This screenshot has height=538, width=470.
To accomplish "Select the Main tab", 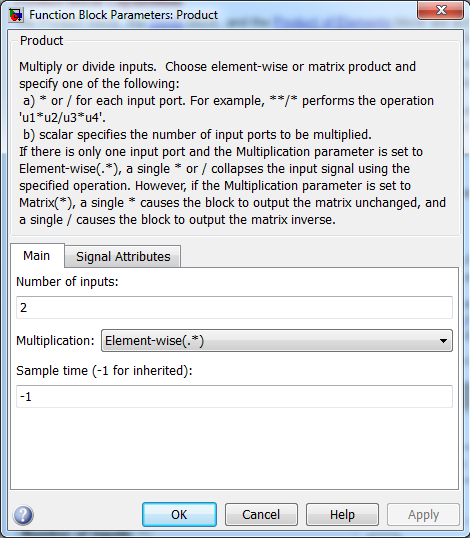I will (37, 256).
